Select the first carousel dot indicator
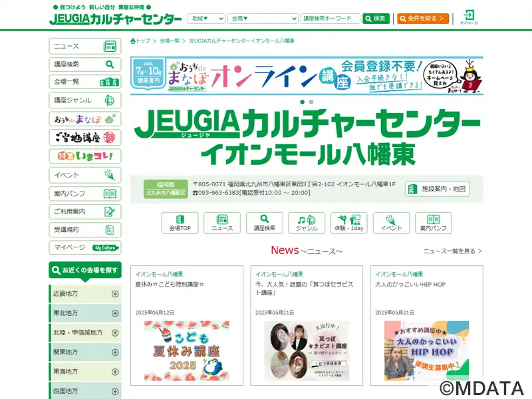 coord(303,102)
